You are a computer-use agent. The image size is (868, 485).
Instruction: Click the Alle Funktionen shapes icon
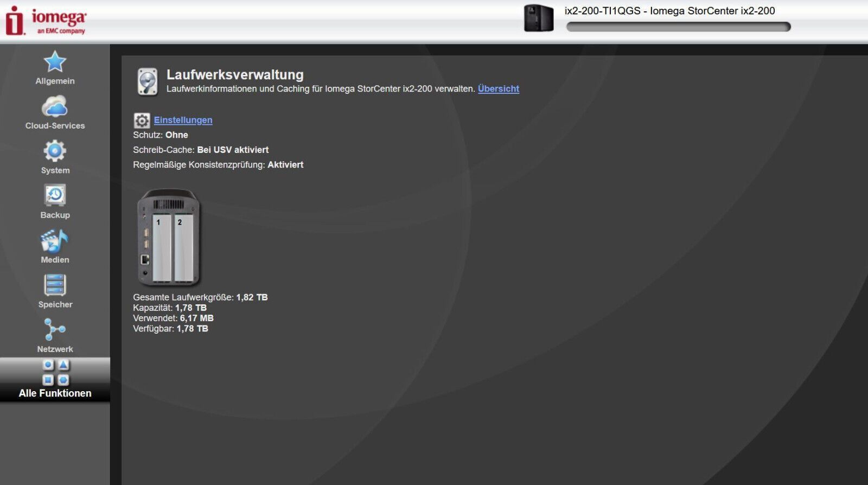pyautogui.click(x=55, y=372)
